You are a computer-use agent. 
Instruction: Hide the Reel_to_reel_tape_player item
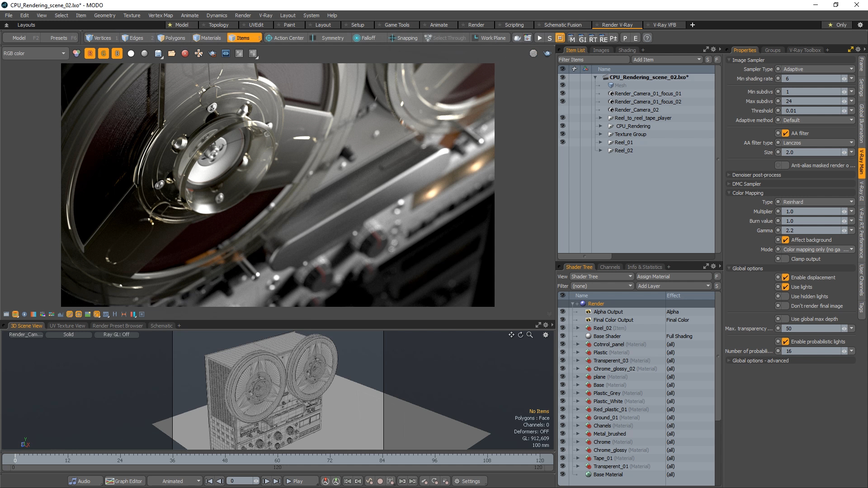point(562,118)
